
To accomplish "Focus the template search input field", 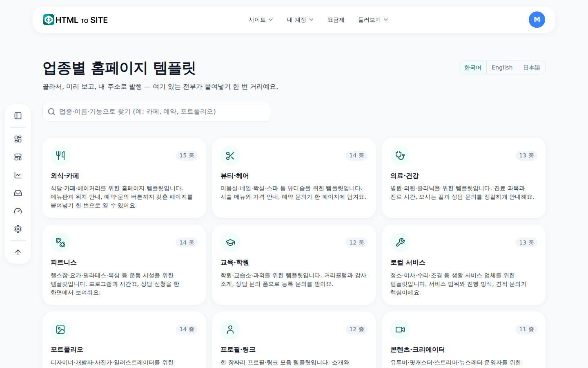I will coord(157,112).
